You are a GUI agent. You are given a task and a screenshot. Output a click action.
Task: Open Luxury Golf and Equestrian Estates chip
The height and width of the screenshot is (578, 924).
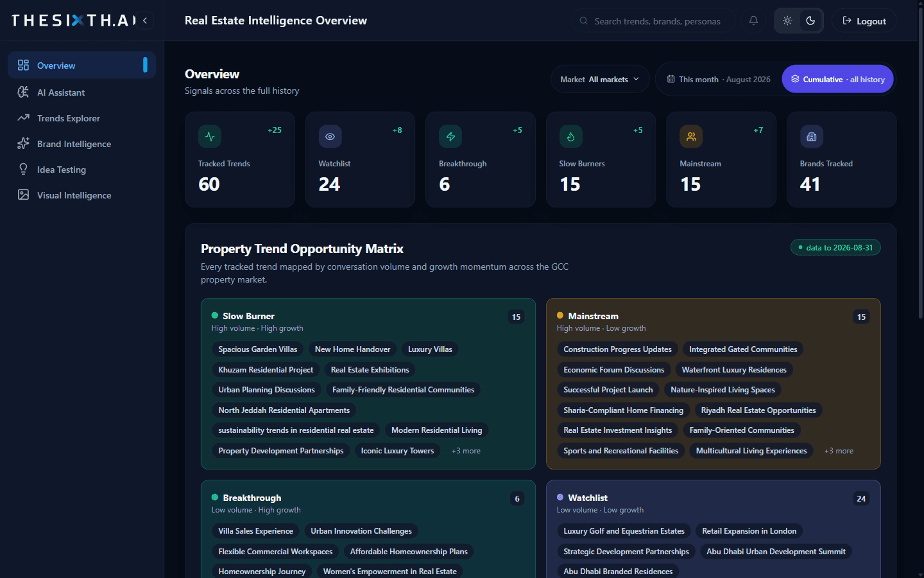624,531
